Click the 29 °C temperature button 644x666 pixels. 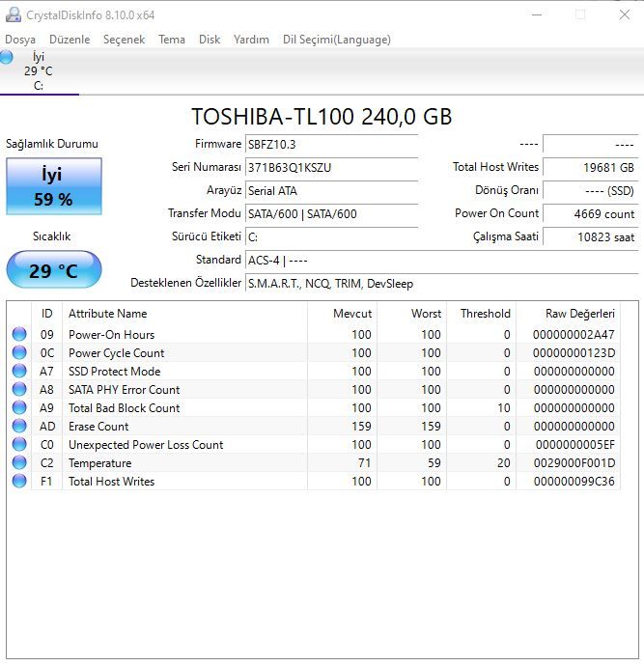(54, 269)
